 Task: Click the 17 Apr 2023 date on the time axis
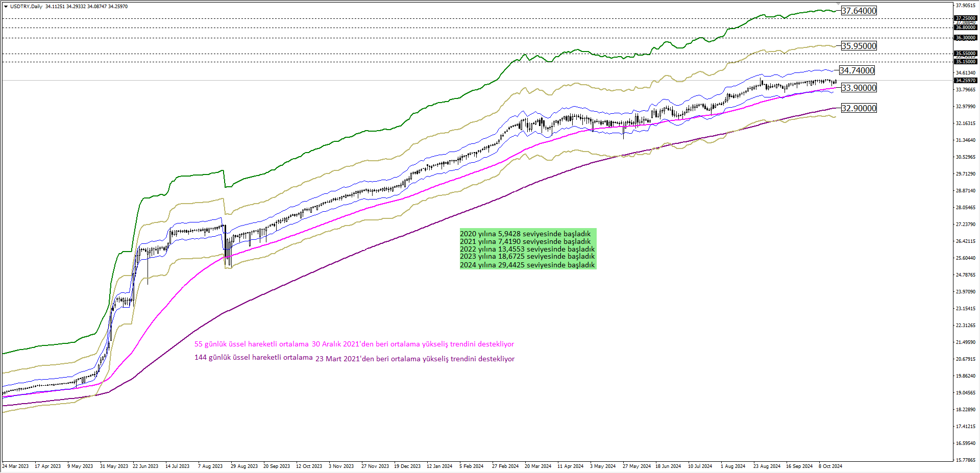click(x=47, y=466)
